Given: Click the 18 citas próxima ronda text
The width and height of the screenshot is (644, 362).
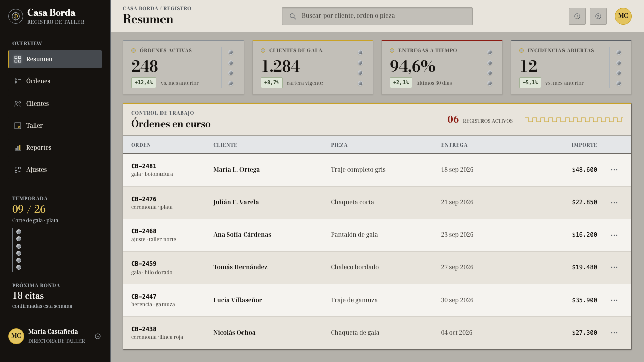Looking at the screenshot, I should (x=28, y=296).
